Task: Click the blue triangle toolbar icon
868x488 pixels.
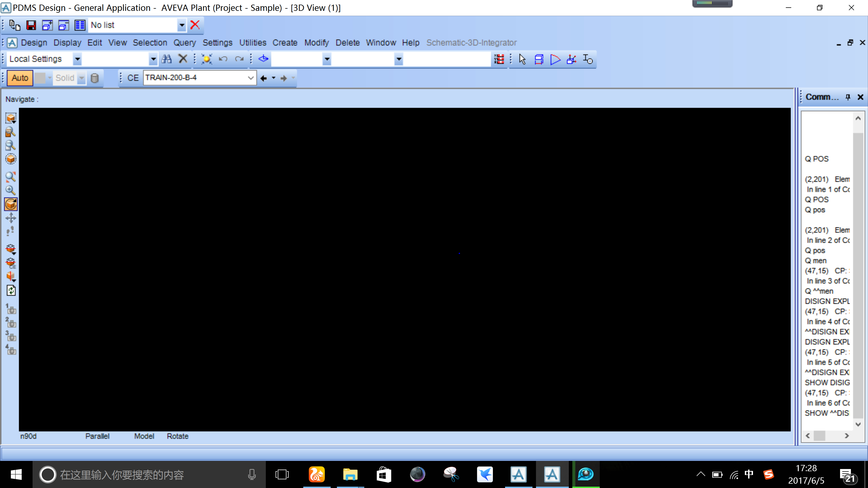Action: (x=555, y=60)
